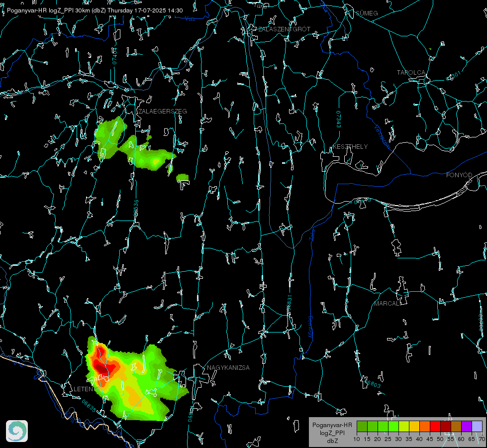Click the KESZTHELY town label
Viewport: 487px width, 448px height.
(350, 146)
